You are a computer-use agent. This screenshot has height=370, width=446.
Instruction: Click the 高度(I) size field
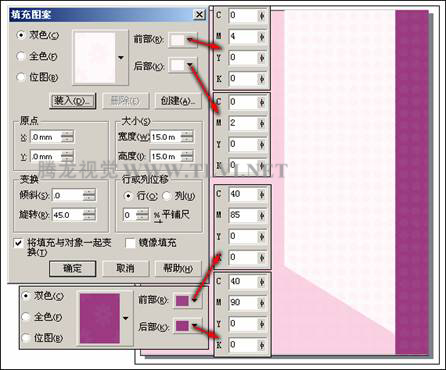pyautogui.click(x=165, y=156)
